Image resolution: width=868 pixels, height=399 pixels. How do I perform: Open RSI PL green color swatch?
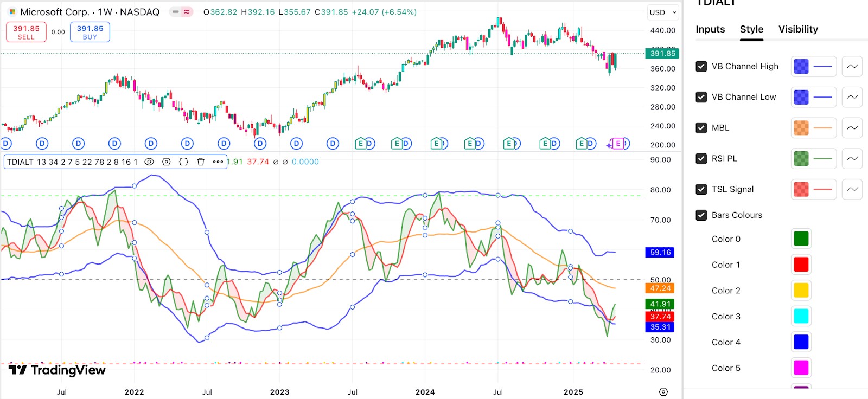pyautogui.click(x=801, y=158)
